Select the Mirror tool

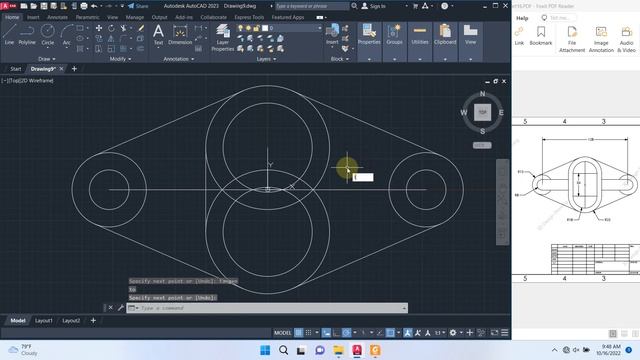[x=111, y=38]
